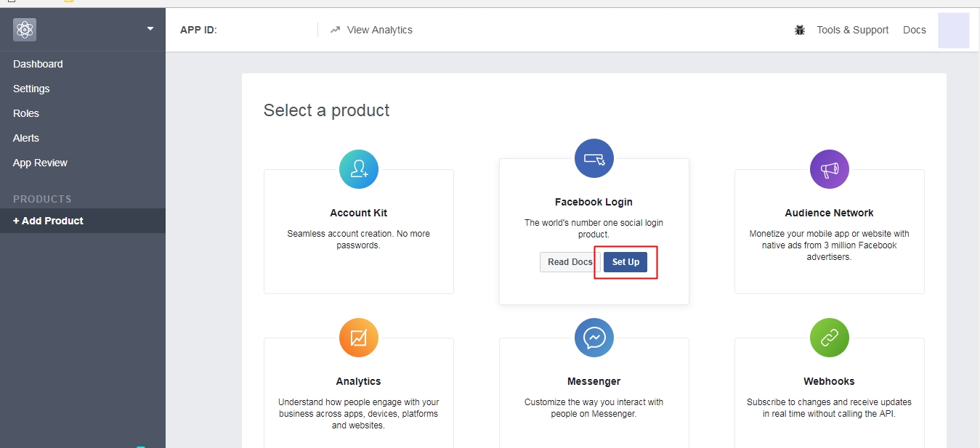
Task: Click 'Subscribe to changes' Webhooks description
Action: [x=830, y=408]
